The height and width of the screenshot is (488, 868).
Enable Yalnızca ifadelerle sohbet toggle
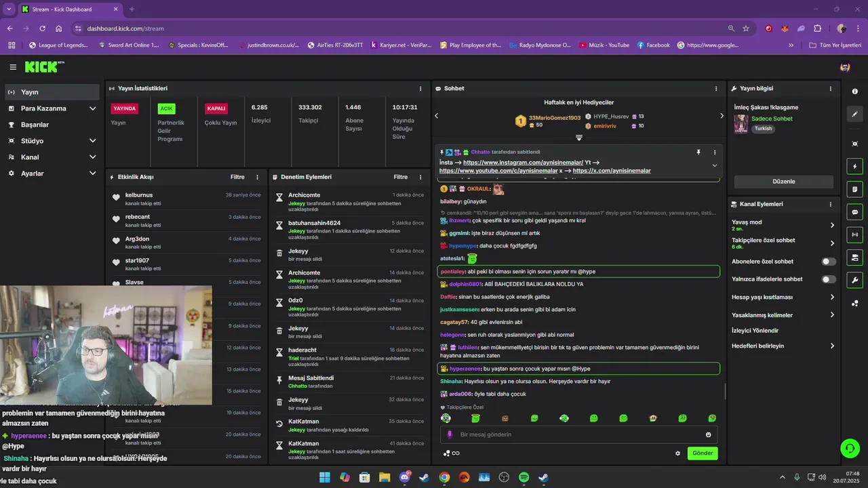pos(829,279)
